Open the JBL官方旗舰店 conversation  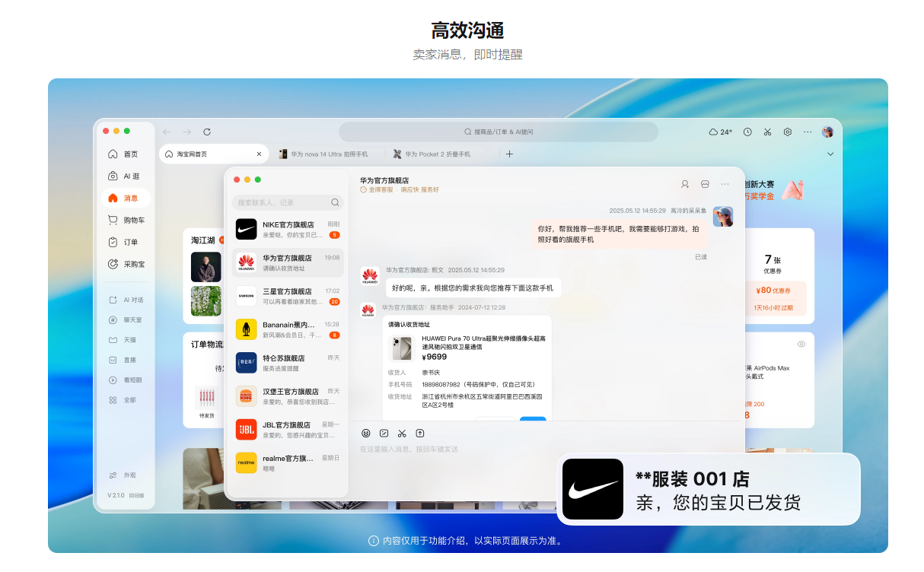pos(288,430)
